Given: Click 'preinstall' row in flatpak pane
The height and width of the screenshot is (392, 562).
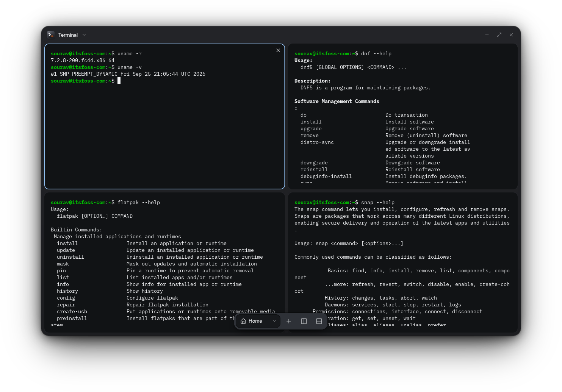Looking at the screenshot, I should [146, 319].
